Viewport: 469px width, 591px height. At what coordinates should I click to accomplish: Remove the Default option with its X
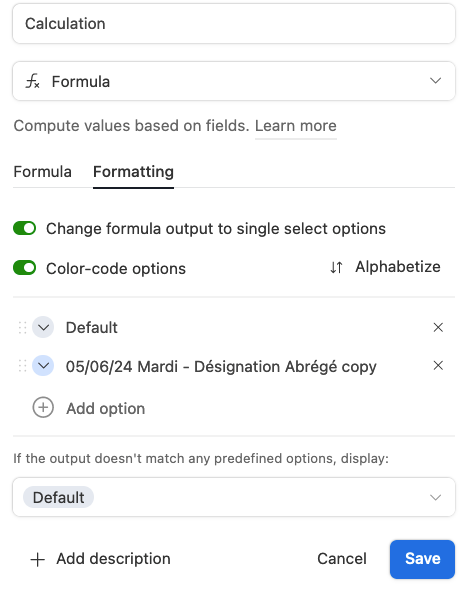(438, 327)
